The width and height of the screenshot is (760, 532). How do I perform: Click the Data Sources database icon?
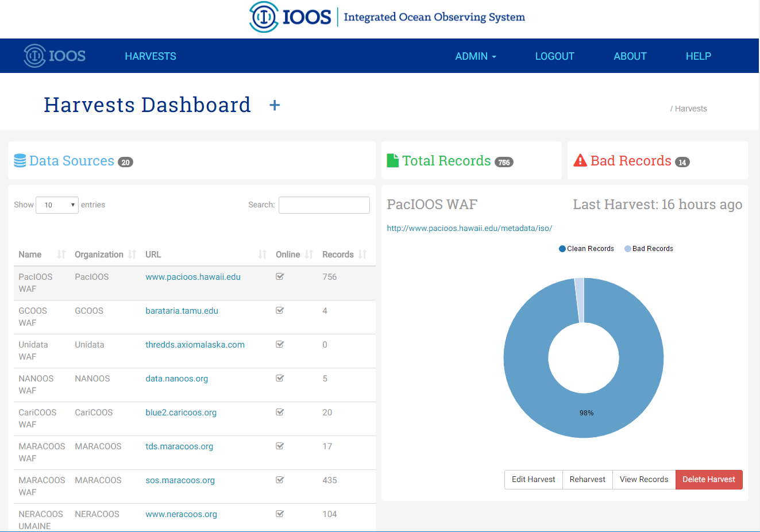[x=20, y=161]
